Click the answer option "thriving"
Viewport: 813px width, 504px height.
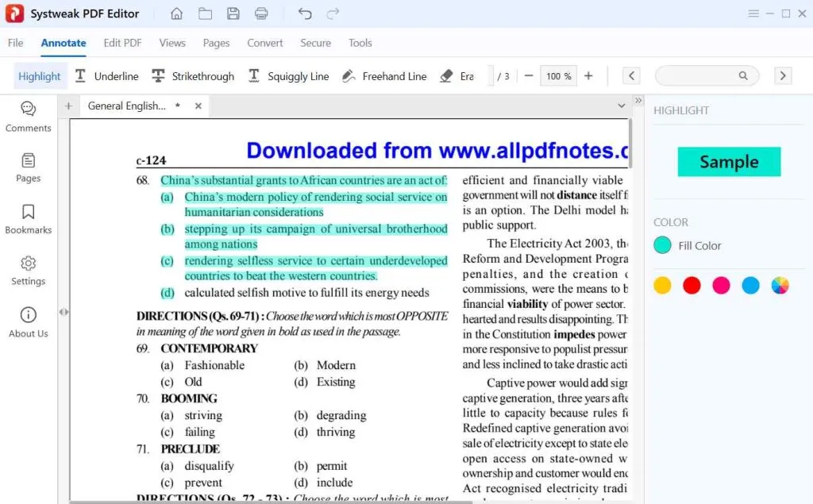(336, 432)
